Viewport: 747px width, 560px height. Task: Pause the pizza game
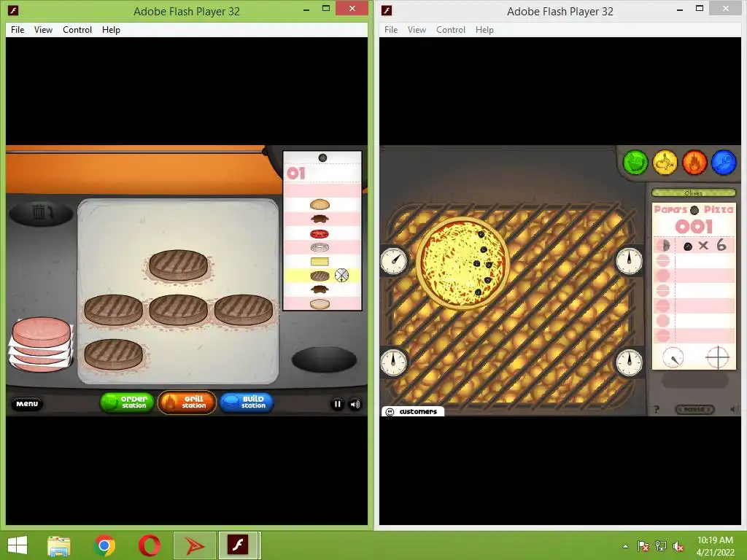pos(694,410)
